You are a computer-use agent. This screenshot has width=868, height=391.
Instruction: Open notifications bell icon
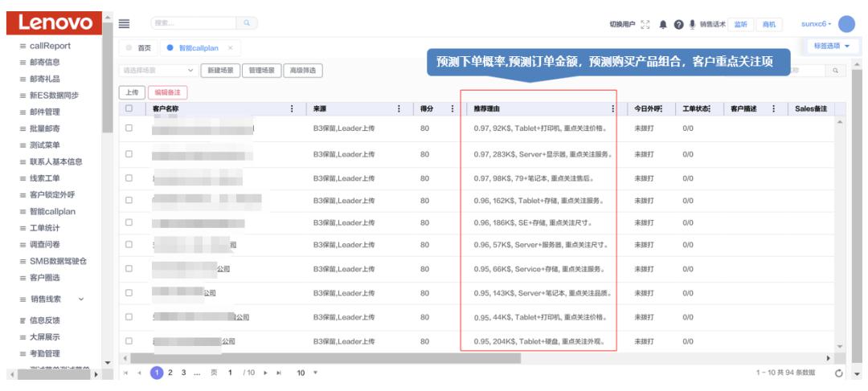tap(663, 24)
